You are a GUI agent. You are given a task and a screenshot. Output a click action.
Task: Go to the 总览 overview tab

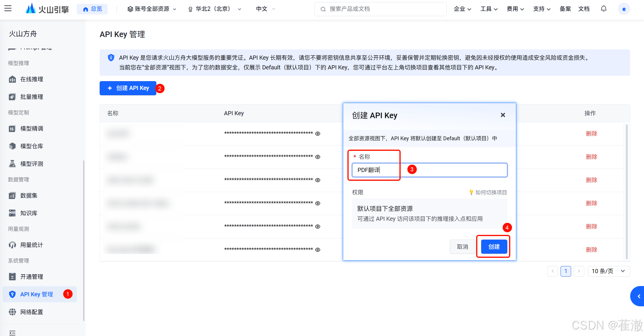(x=92, y=9)
